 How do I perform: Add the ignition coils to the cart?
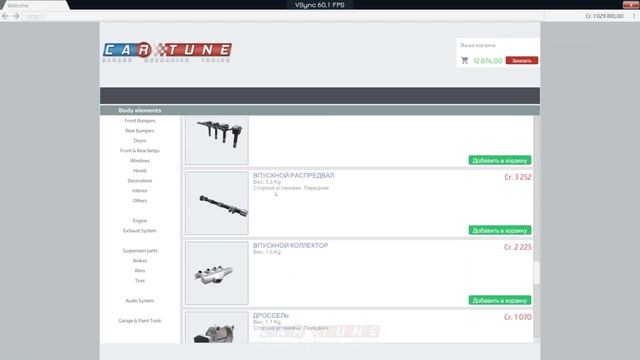500,160
